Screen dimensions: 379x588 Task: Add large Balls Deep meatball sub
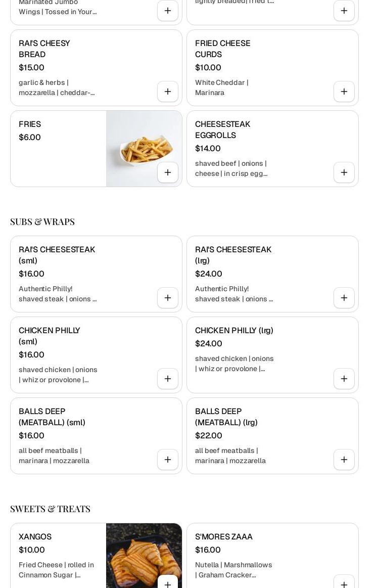click(344, 460)
